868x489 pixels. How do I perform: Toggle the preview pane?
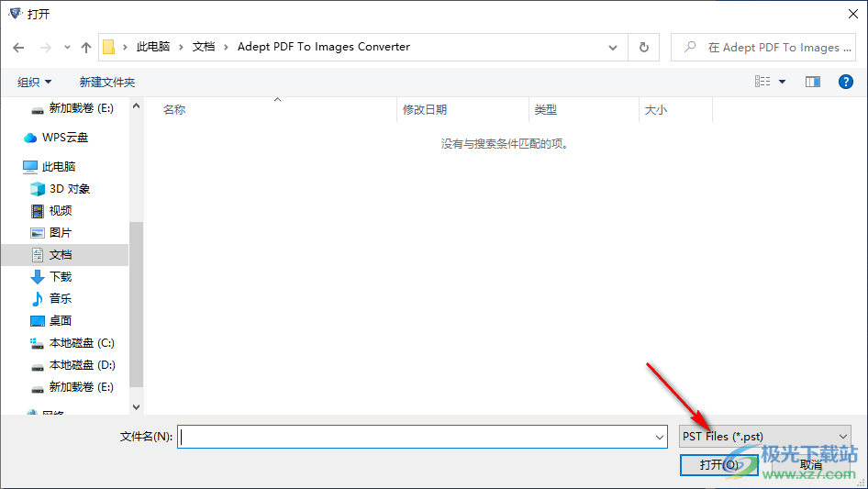(x=813, y=82)
